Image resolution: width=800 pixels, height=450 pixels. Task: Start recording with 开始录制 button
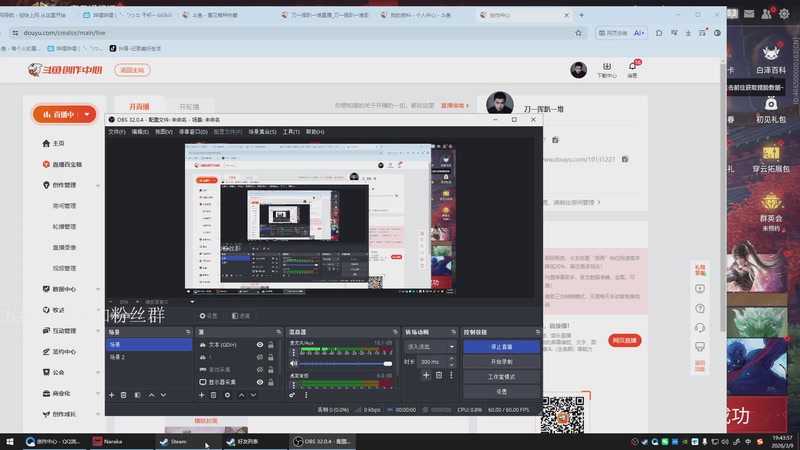[502, 362]
